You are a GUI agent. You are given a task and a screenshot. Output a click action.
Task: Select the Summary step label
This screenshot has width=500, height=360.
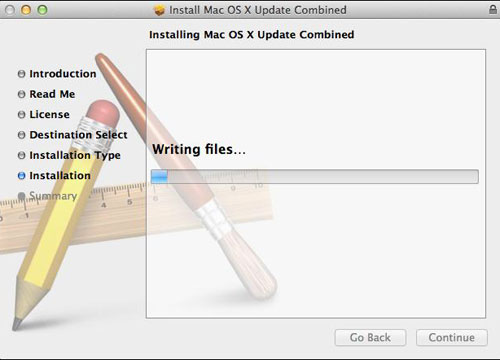(x=53, y=196)
